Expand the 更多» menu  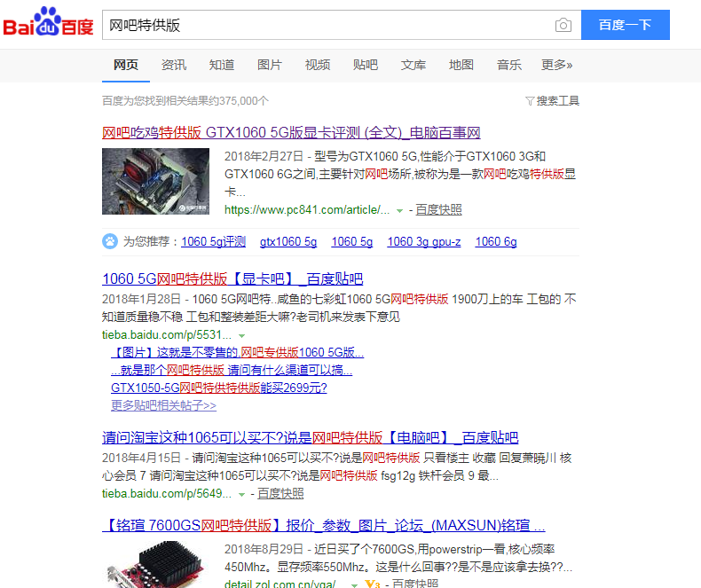pyautogui.click(x=556, y=66)
